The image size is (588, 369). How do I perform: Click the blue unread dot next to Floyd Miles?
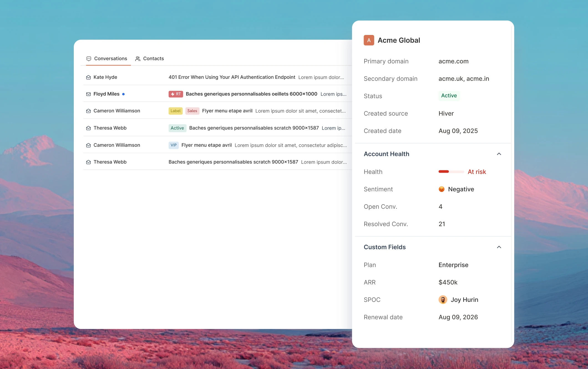[123, 94]
